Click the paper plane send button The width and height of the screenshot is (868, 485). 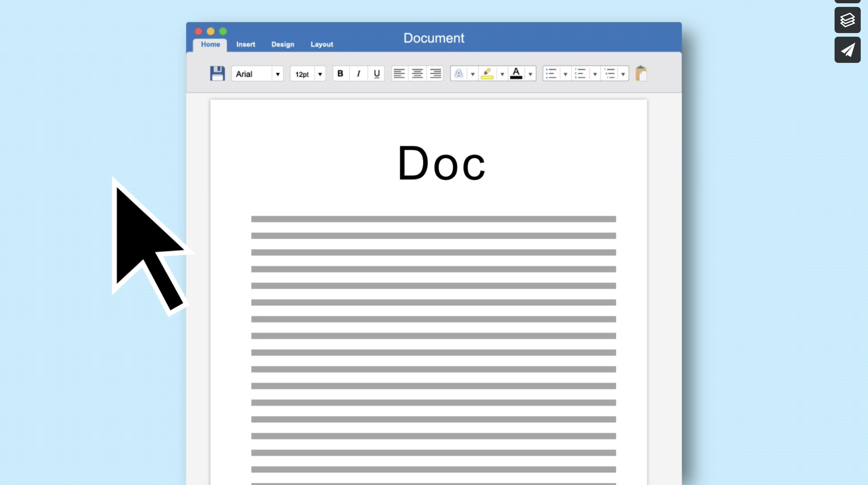point(847,50)
